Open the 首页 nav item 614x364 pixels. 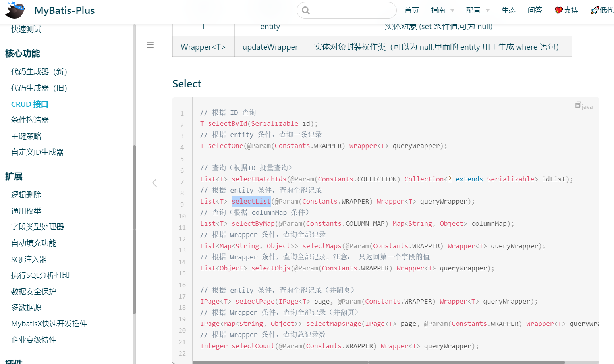coord(412,10)
